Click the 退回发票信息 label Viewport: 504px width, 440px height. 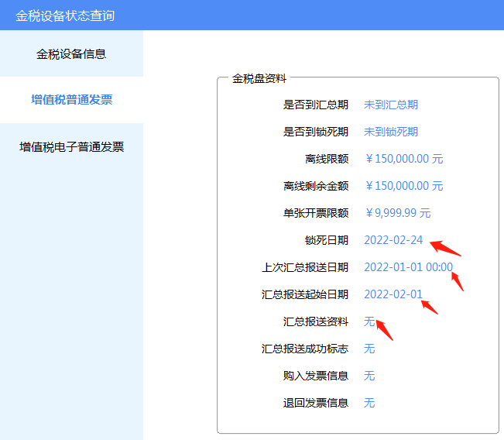pyautogui.click(x=316, y=403)
